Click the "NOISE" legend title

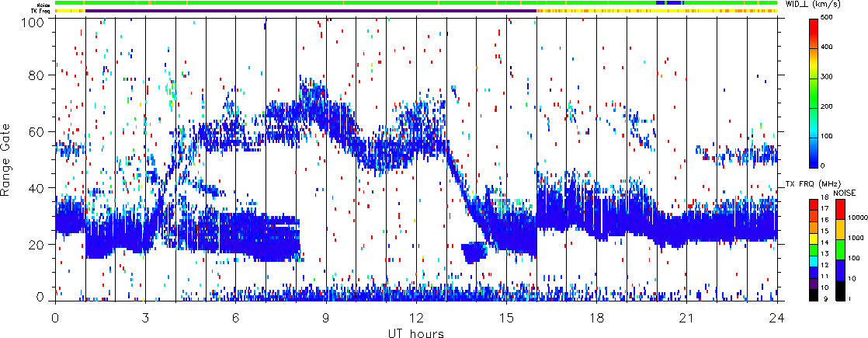pos(845,192)
